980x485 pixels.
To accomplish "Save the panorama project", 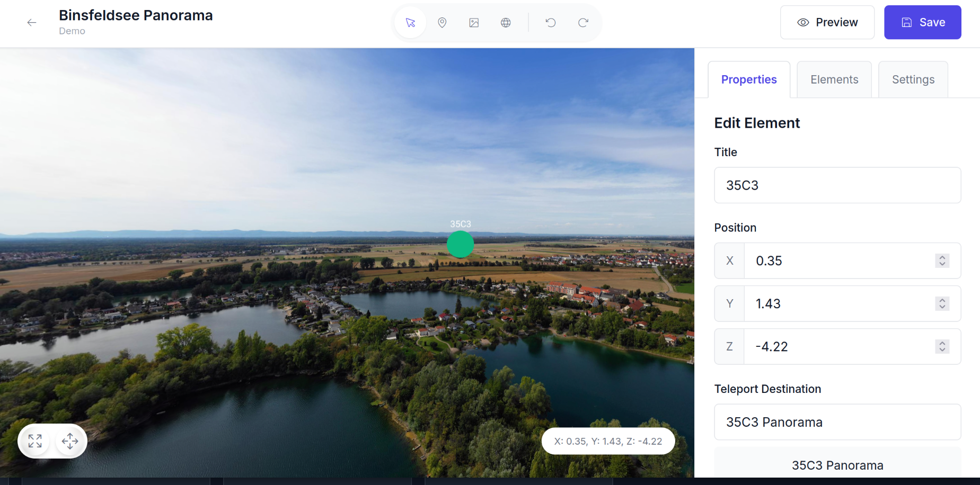I will (922, 22).
